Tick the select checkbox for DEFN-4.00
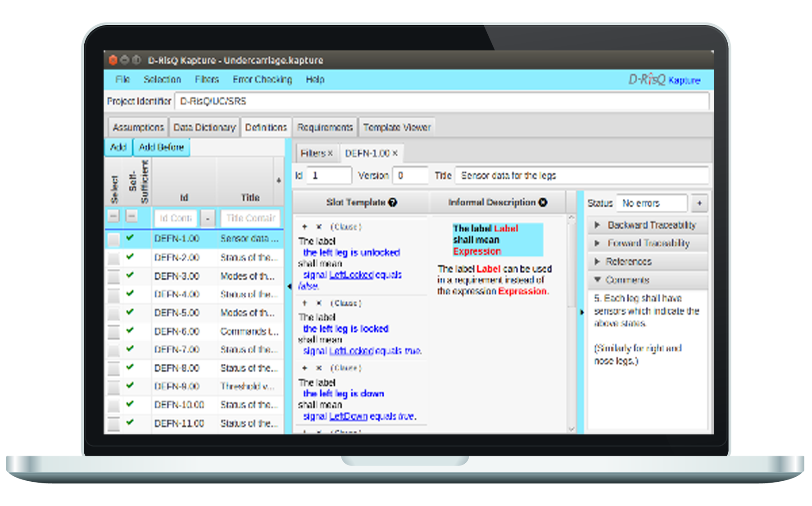This screenshot has width=812, height=506. pos(114,295)
